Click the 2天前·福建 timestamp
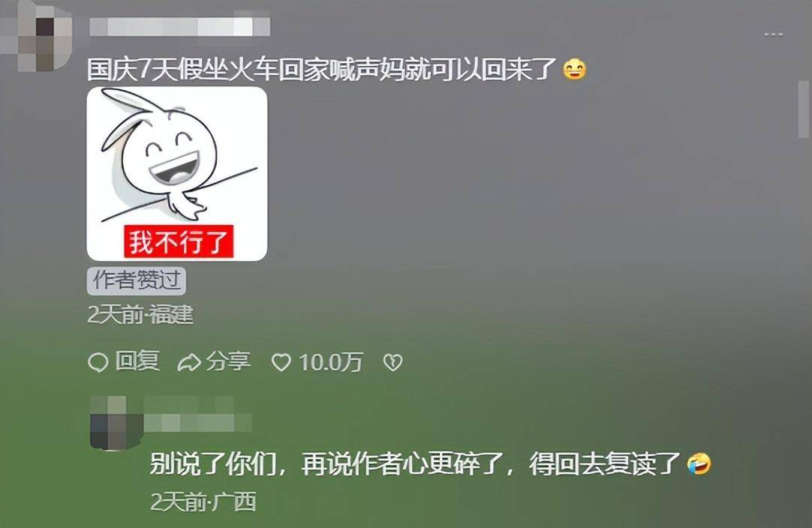The height and width of the screenshot is (528, 812). [140, 314]
